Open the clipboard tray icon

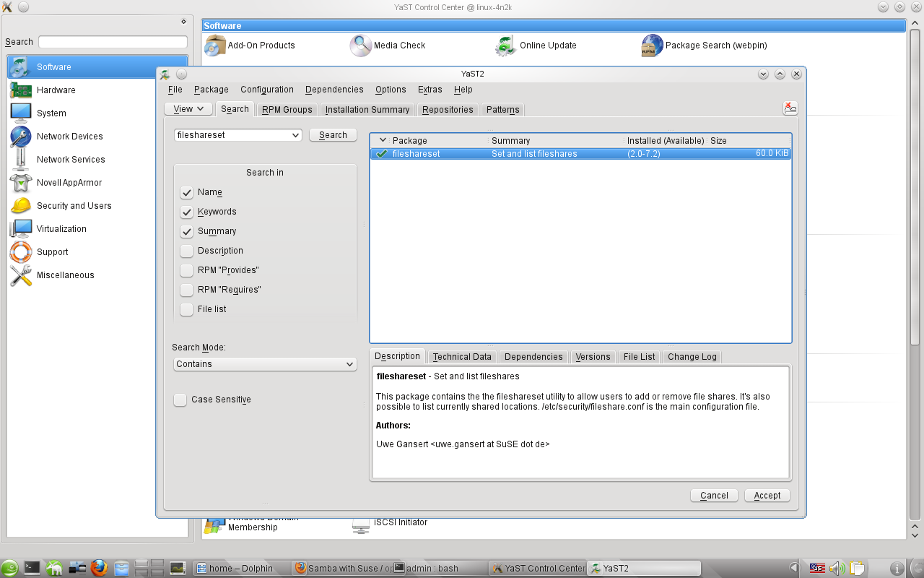857,569
